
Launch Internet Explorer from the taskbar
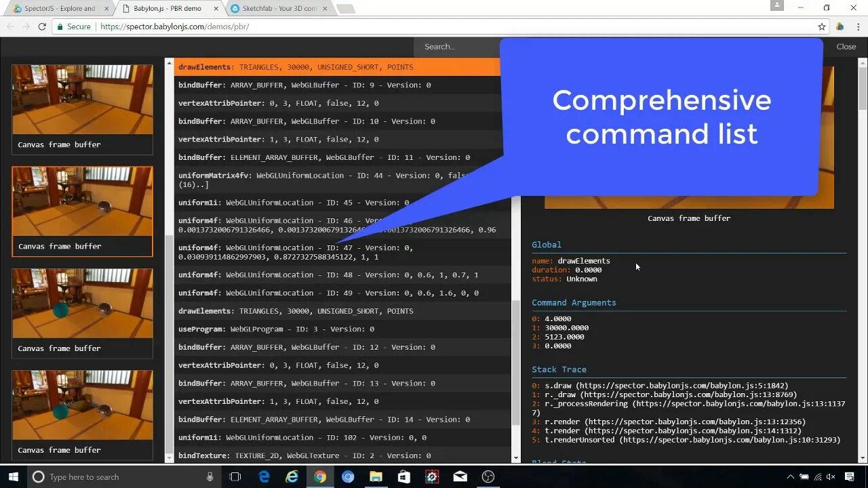click(292, 476)
